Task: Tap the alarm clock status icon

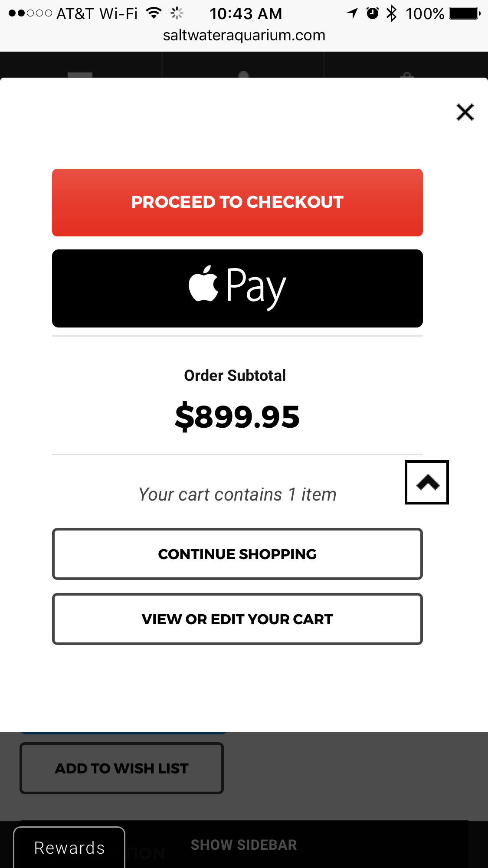Action: pos(372,13)
